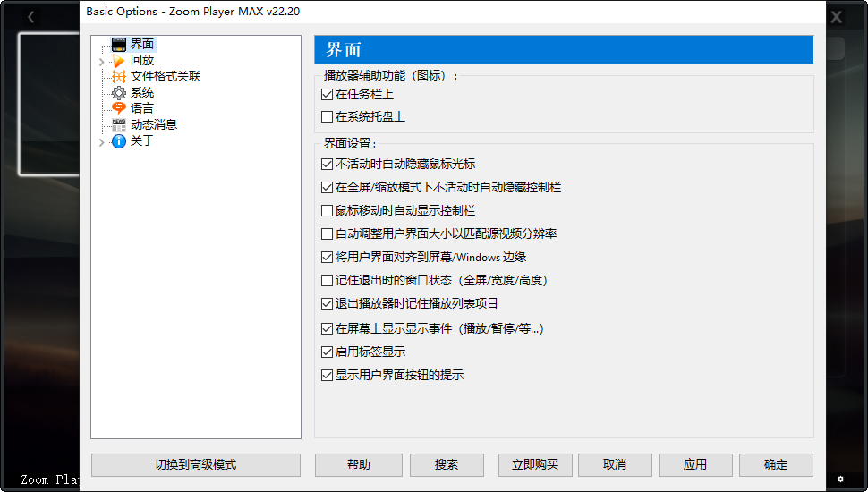
Task: Click the 应用 button
Action: click(695, 465)
